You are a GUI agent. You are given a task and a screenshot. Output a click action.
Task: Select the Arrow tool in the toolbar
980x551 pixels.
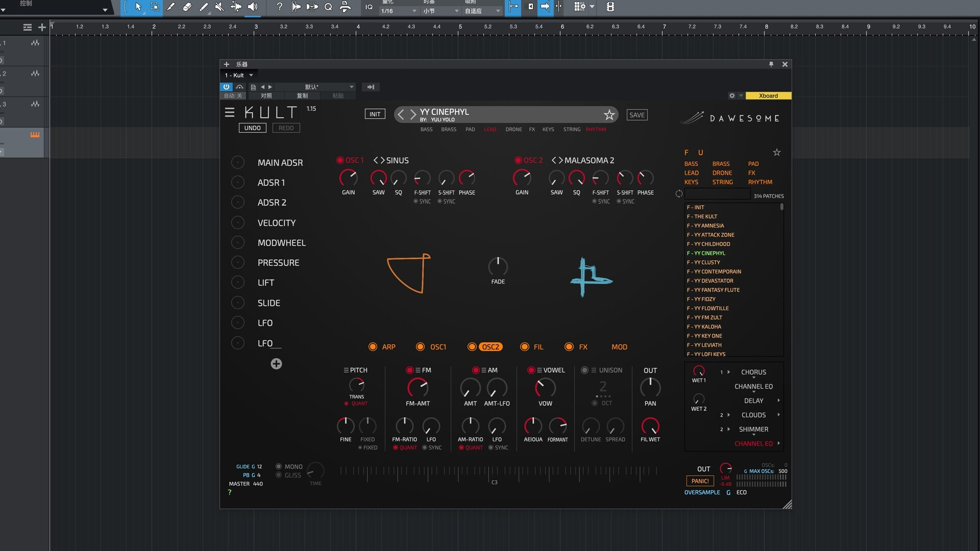click(138, 8)
